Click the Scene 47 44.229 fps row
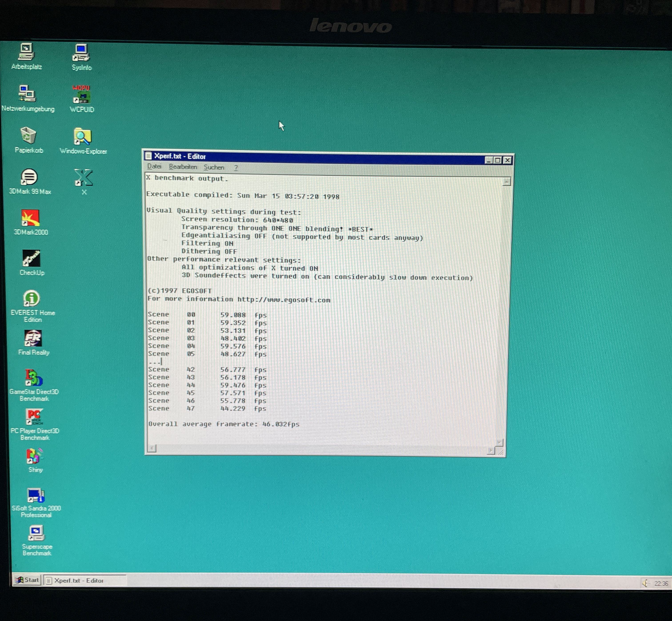The image size is (672, 621). [x=207, y=409]
